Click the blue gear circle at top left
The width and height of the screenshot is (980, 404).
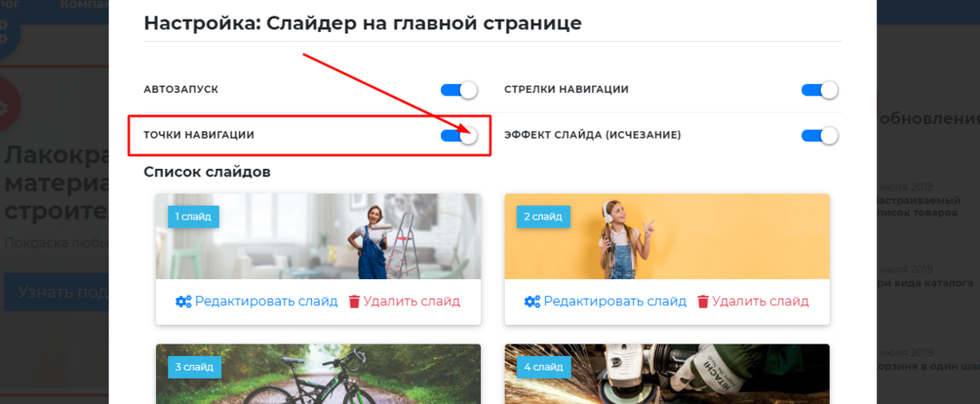[x=7, y=29]
